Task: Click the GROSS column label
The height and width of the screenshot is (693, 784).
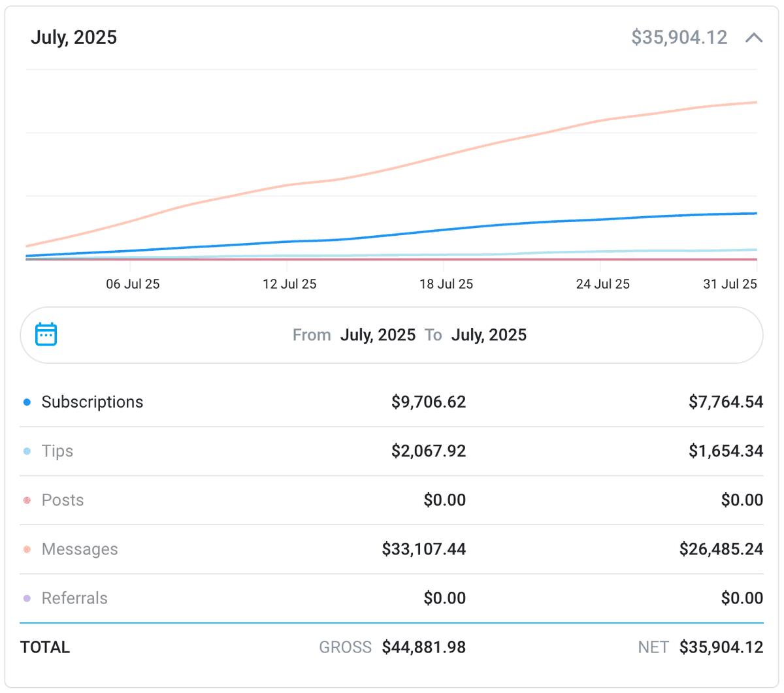Action: (x=345, y=647)
